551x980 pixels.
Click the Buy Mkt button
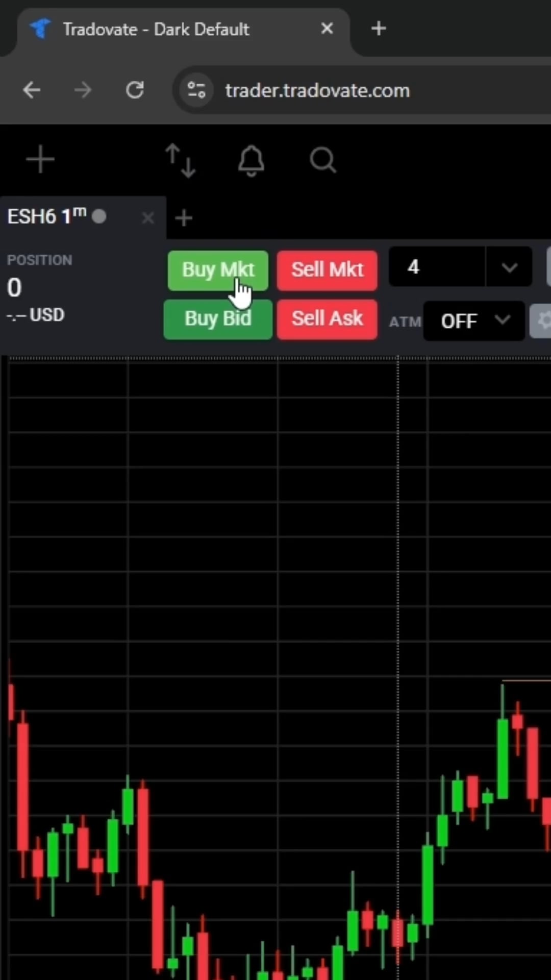click(x=218, y=270)
